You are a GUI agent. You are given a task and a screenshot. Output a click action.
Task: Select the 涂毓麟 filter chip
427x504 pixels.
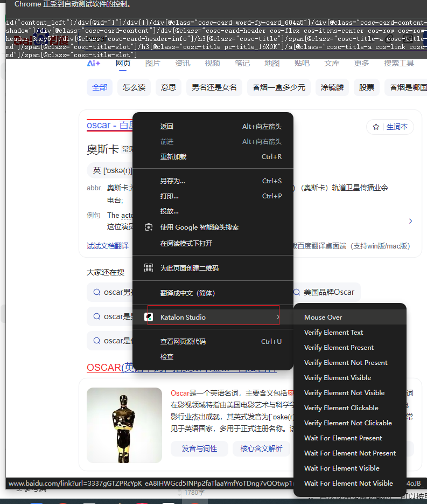[332, 87]
